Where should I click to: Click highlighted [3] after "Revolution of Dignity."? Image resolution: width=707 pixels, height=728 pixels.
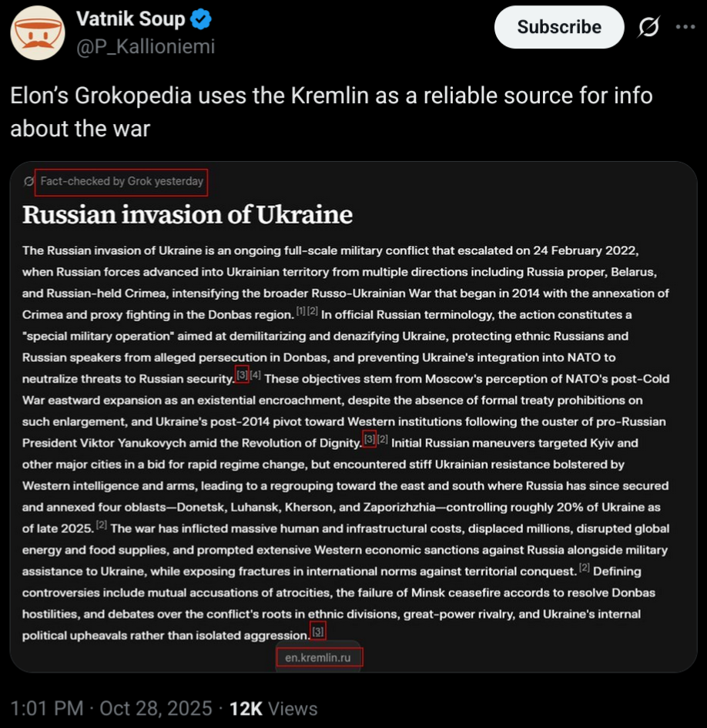click(369, 440)
